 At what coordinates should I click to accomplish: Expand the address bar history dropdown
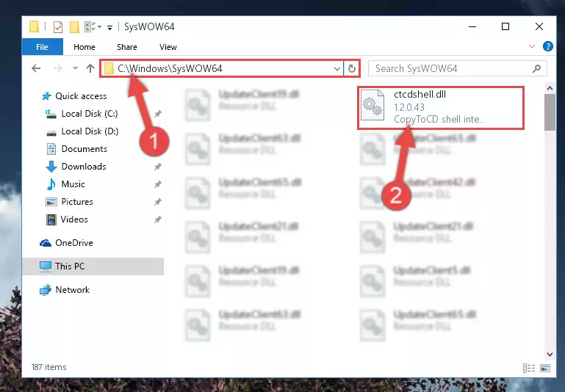click(x=337, y=68)
